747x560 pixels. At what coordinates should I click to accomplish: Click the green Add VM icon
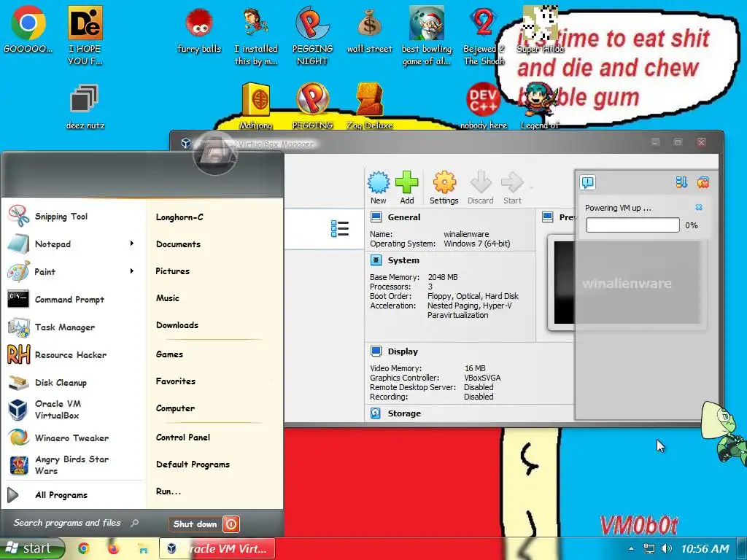(407, 187)
